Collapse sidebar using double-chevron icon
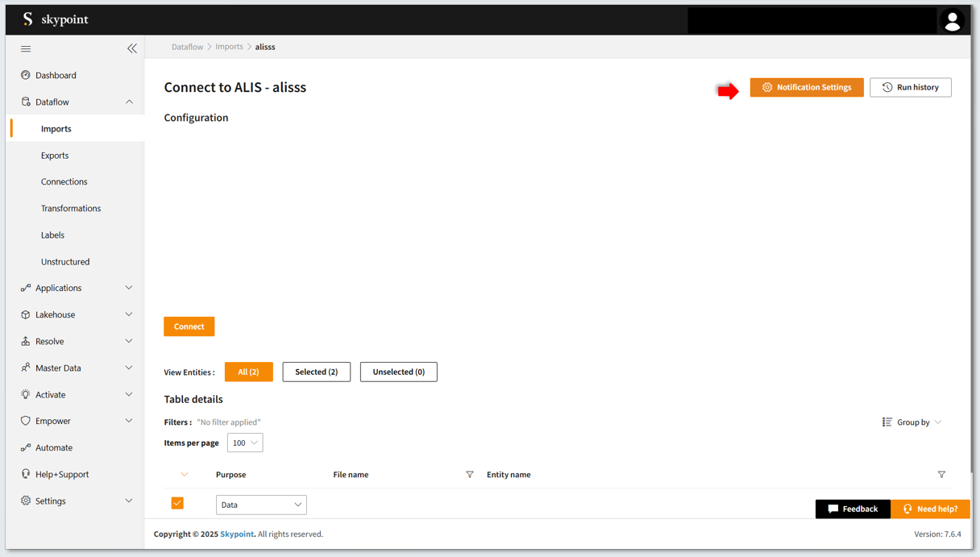Image resolution: width=980 pixels, height=557 pixels. click(x=132, y=49)
